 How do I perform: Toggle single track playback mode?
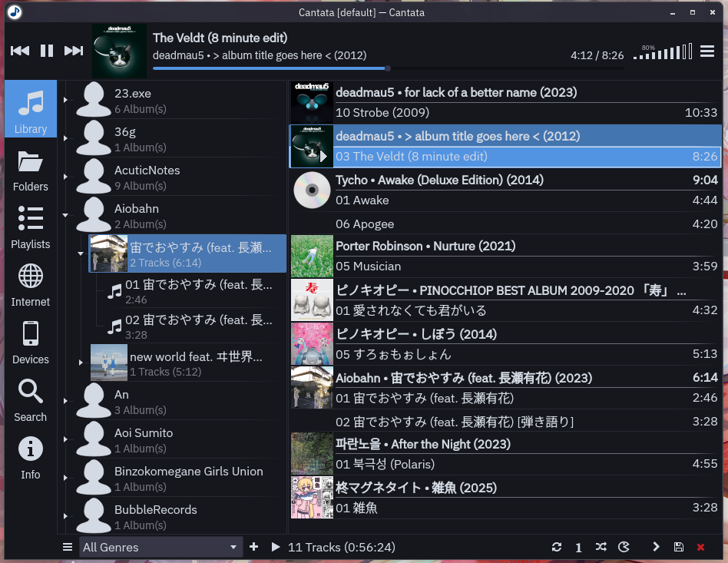tap(578, 548)
